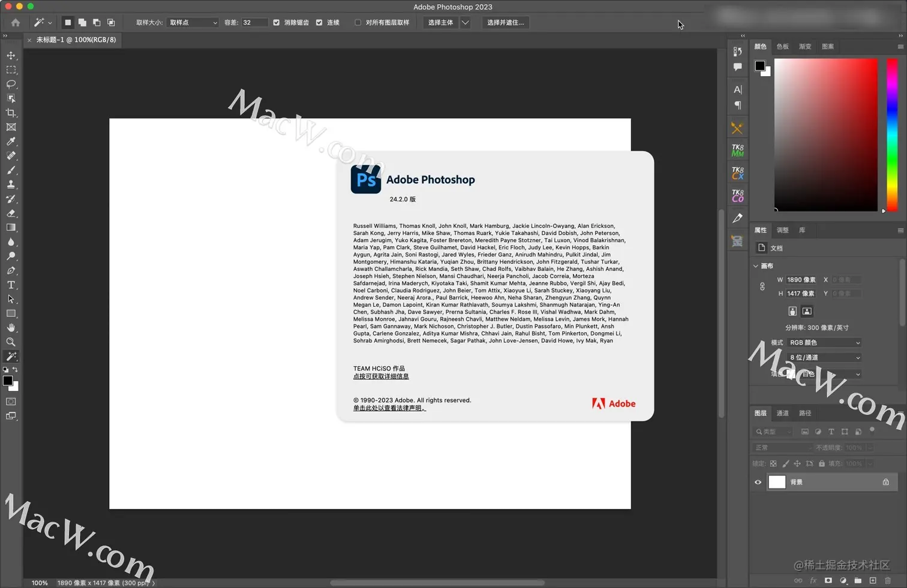Enable 对所有图层取样 checkbox
Image resolution: width=907 pixels, height=588 pixels.
(x=358, y=23)
